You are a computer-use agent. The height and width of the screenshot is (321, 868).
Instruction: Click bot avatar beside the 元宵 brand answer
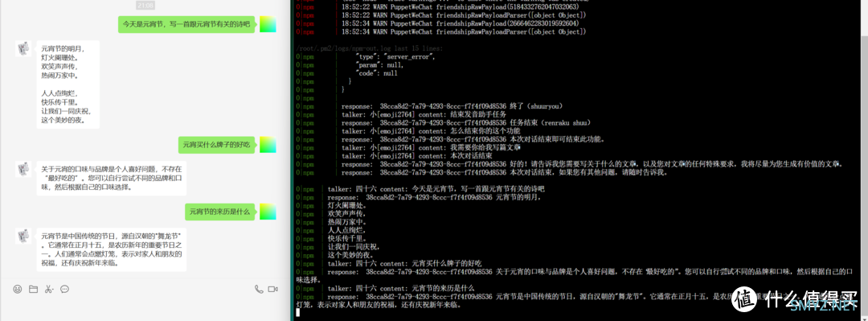point(23,169)
